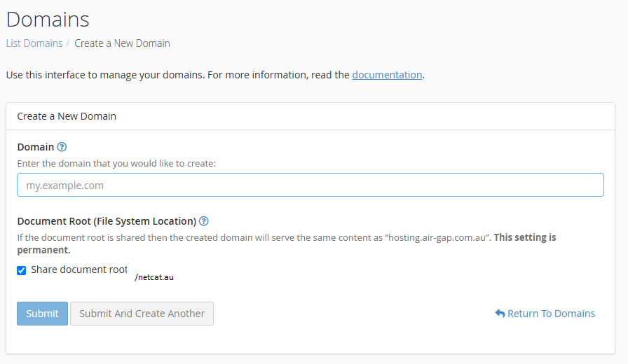Click the "Enter the domain" hint text
Viewport: 628px width, 364px height.
click(116, 164)
